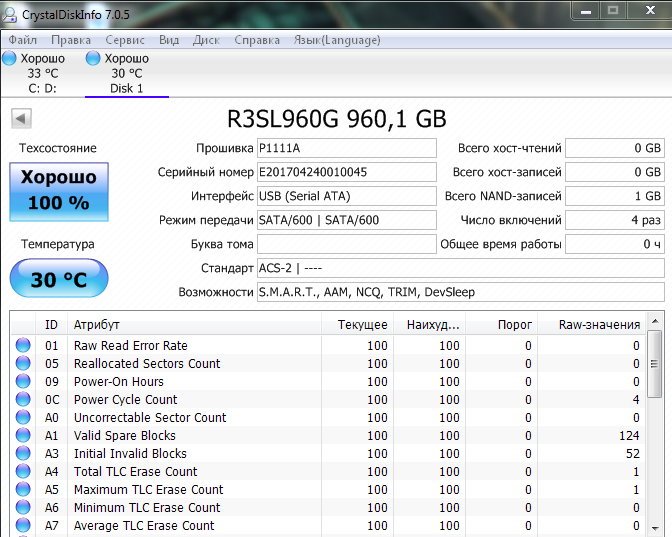The height and width of the screenshot is (537, 672).
Task: Click the Общее время работы value field
Action: point(615,244)
